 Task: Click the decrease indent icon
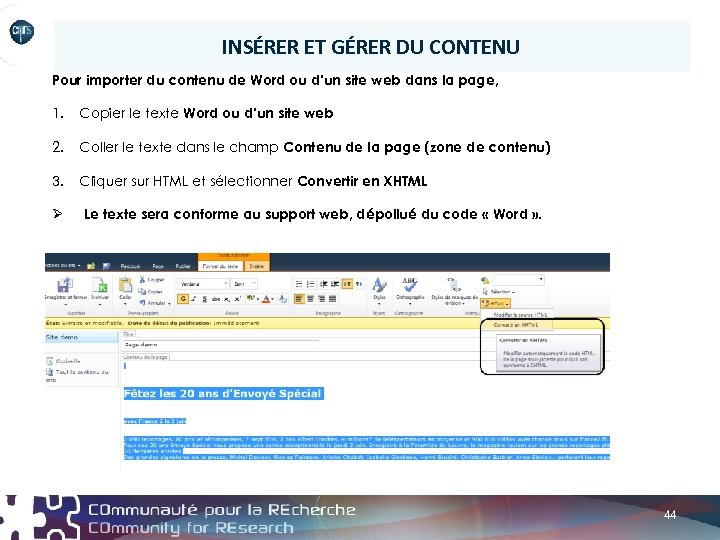323,284
